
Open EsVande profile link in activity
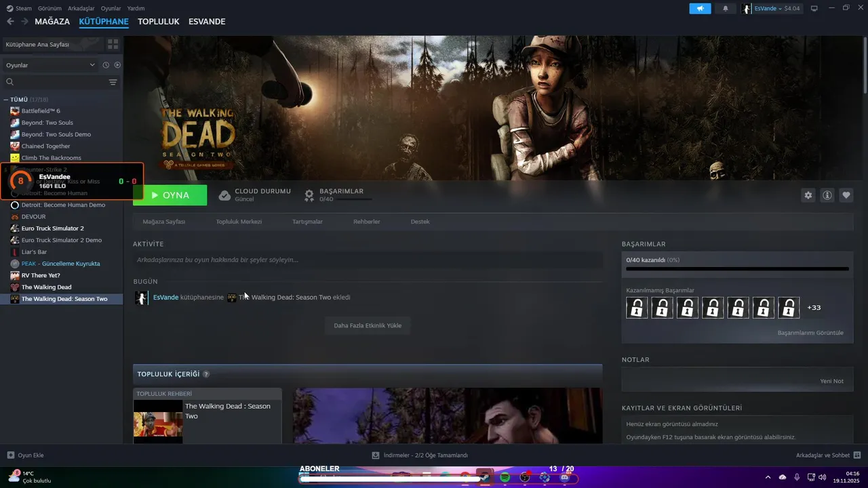[x=165, y=298]
